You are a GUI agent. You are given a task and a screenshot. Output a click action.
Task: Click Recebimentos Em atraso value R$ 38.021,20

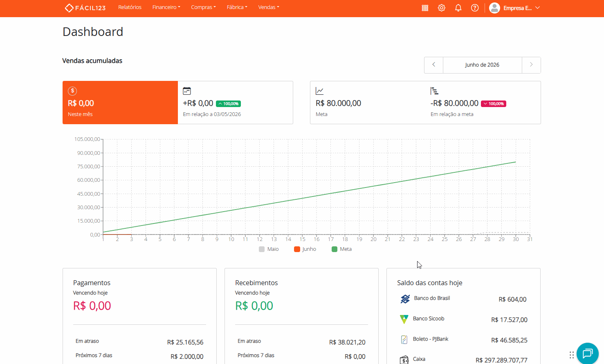347,342
